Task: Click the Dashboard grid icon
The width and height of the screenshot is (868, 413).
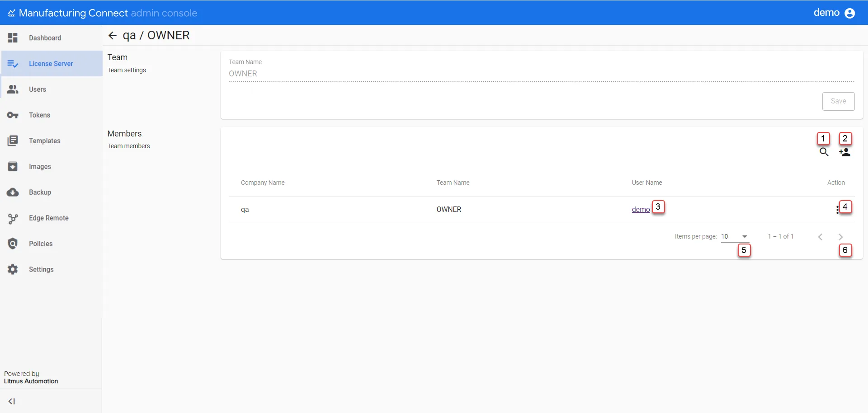Action: point(13,38)
